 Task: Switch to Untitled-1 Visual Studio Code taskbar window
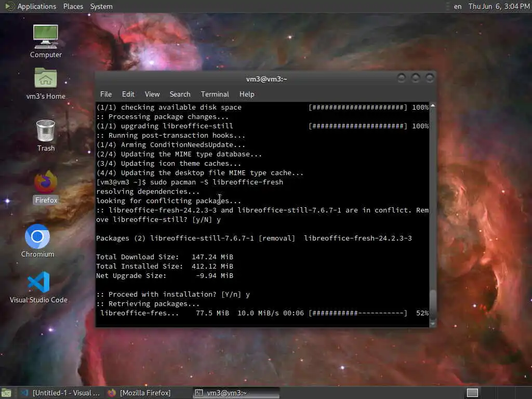pyautogui.click(x=60, y=393)
